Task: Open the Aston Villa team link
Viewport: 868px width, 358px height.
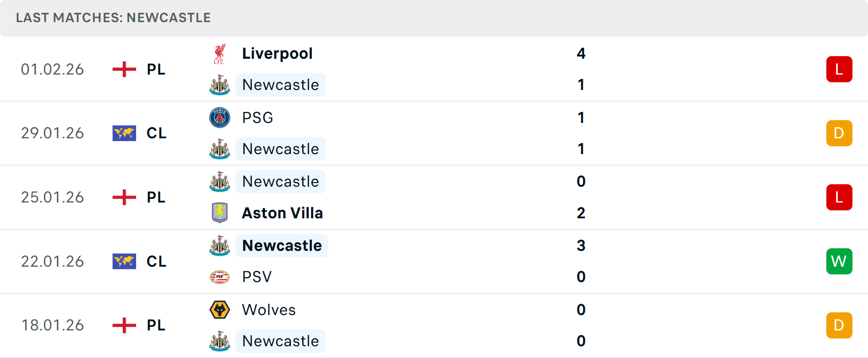Action: 283,213
